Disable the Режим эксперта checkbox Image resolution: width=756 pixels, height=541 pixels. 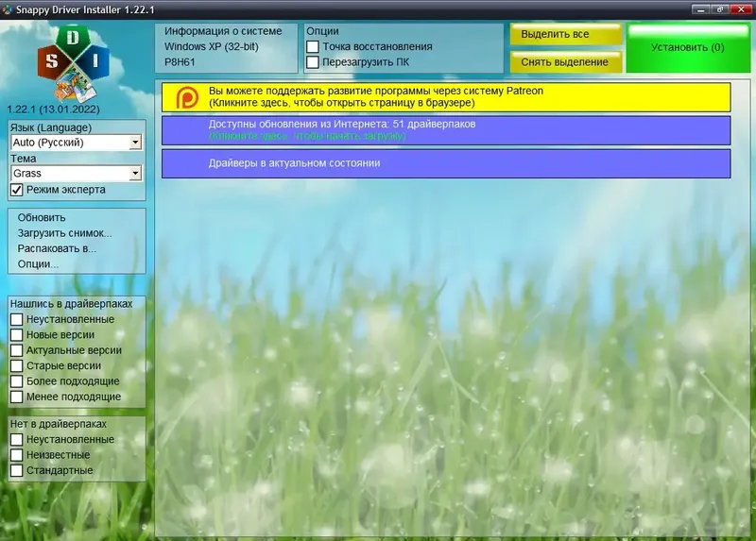coord(17,190)
